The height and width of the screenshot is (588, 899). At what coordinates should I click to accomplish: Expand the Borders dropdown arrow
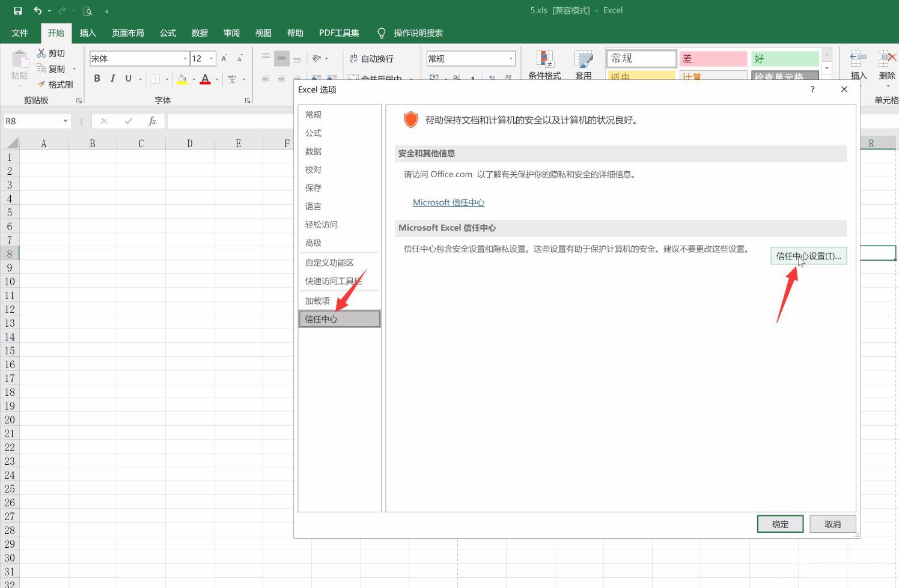point(167,79)
